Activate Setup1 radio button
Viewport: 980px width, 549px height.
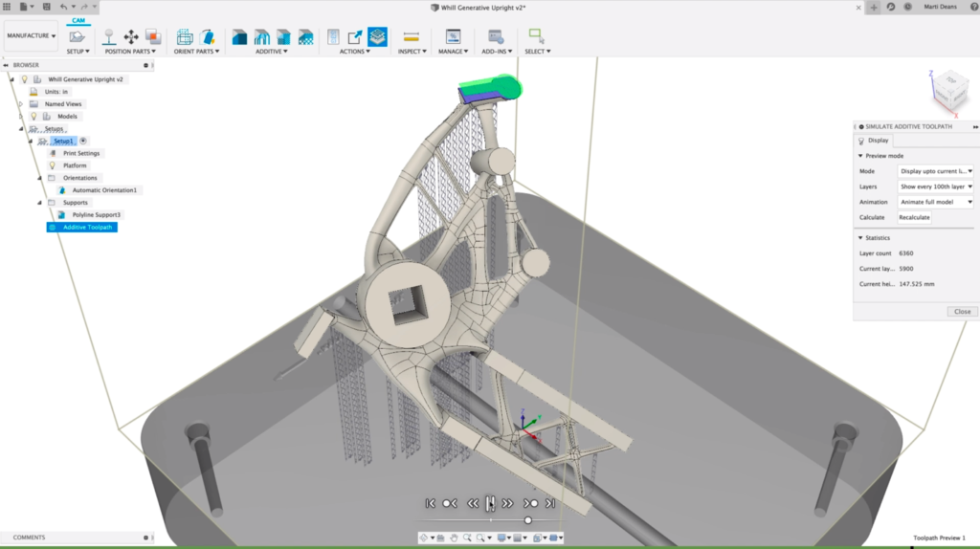pos(83,141)
